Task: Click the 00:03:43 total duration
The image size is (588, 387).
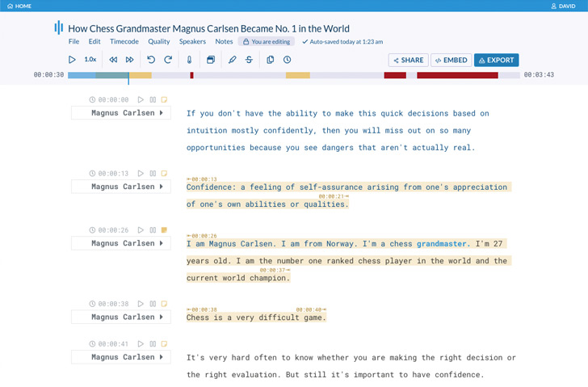Action: (539, 75)
